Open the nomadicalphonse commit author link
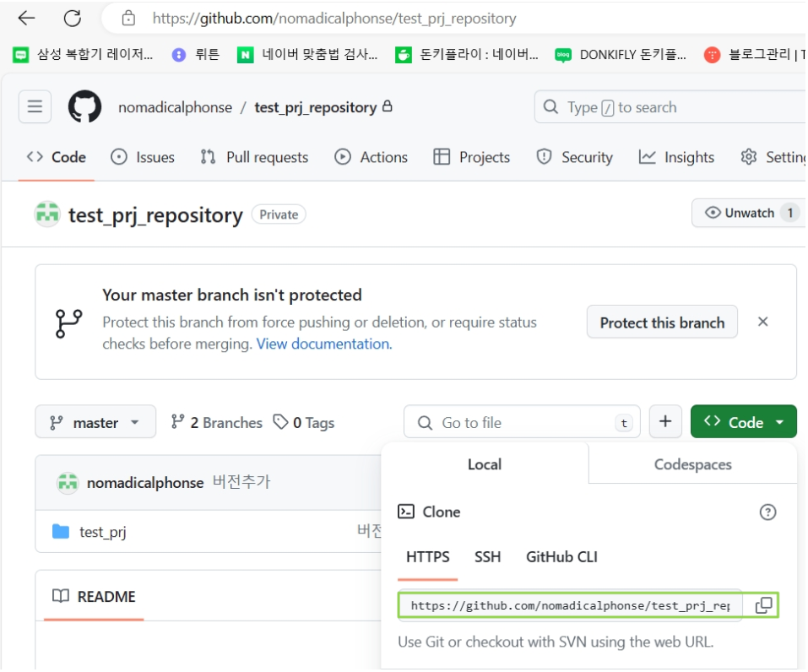Viewport: 808px width, 672px height. tap(145, 483)
